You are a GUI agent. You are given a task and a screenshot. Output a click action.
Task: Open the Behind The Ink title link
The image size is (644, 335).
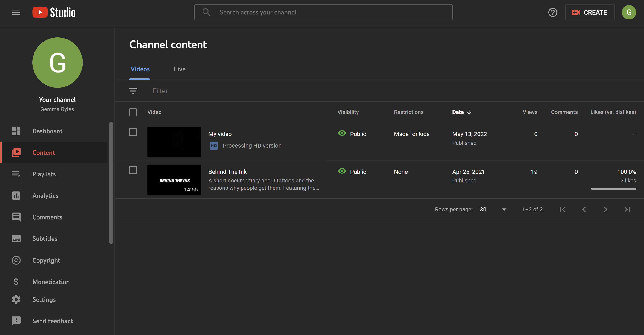(227, 172)
